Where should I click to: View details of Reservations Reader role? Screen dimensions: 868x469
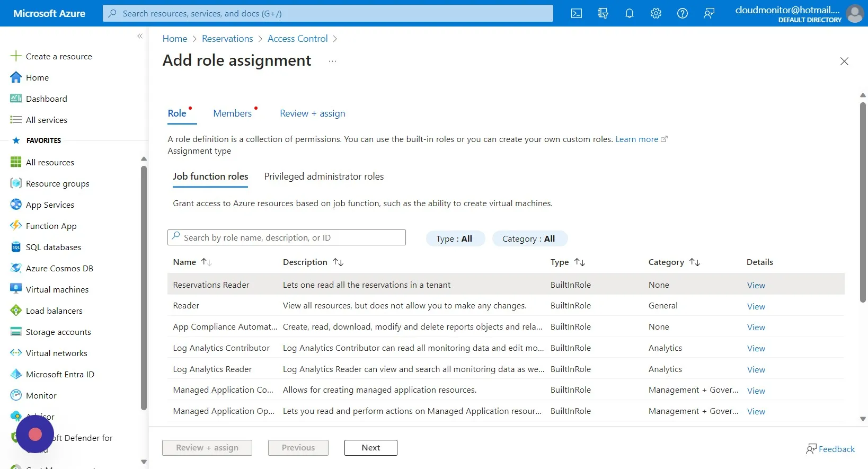[756, 285]
